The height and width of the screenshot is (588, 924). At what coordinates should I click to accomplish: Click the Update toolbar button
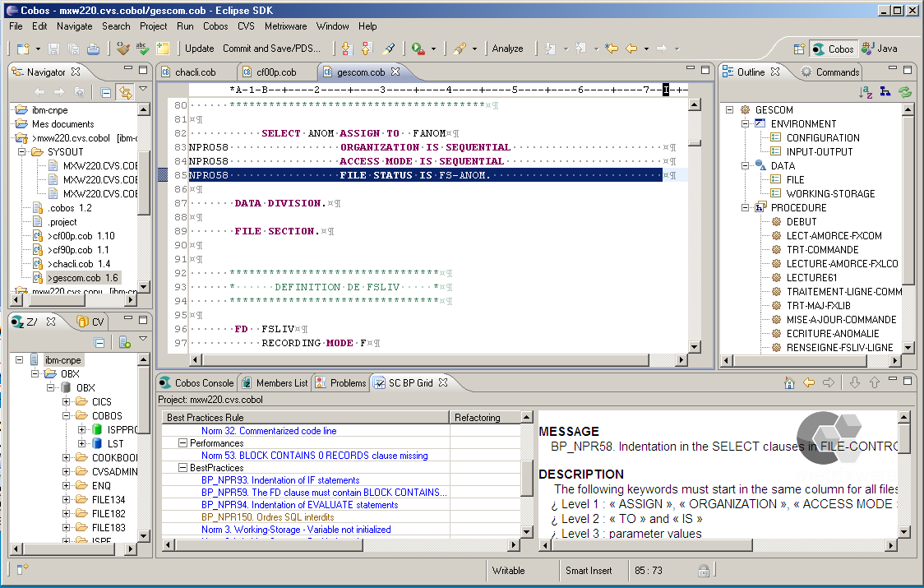(x=199, y=49)
